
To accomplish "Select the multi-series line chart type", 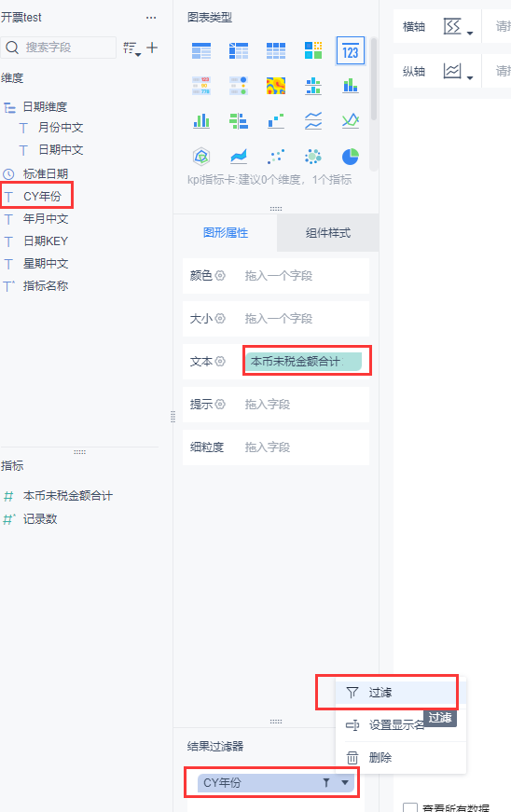I will coord(351,120).
